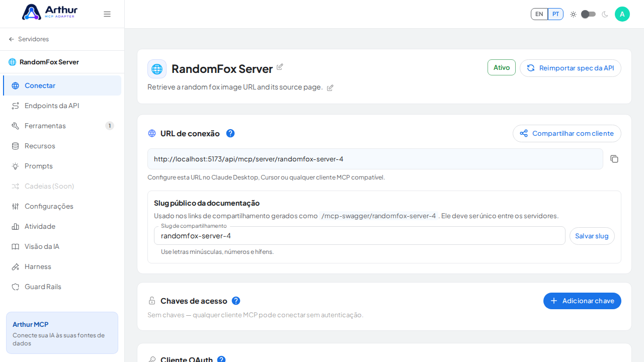Click the moon dark-theme icon
This screenshot has width=644, height=362.
click(605, 14)
